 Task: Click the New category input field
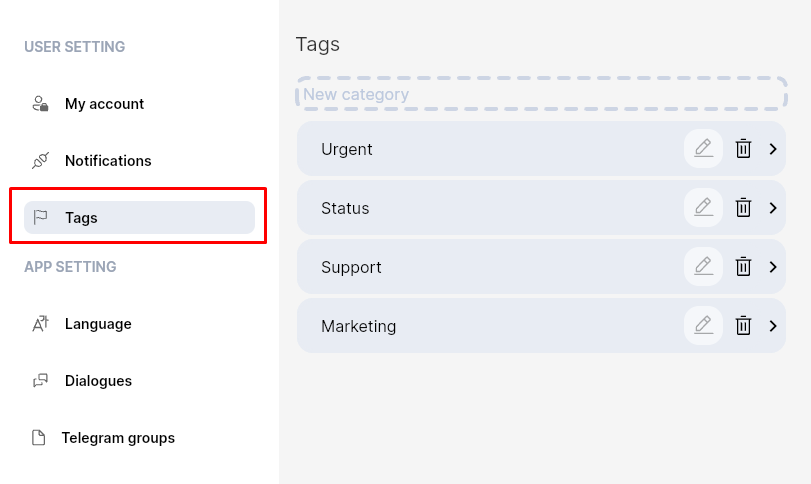click(x=541, y=95)
